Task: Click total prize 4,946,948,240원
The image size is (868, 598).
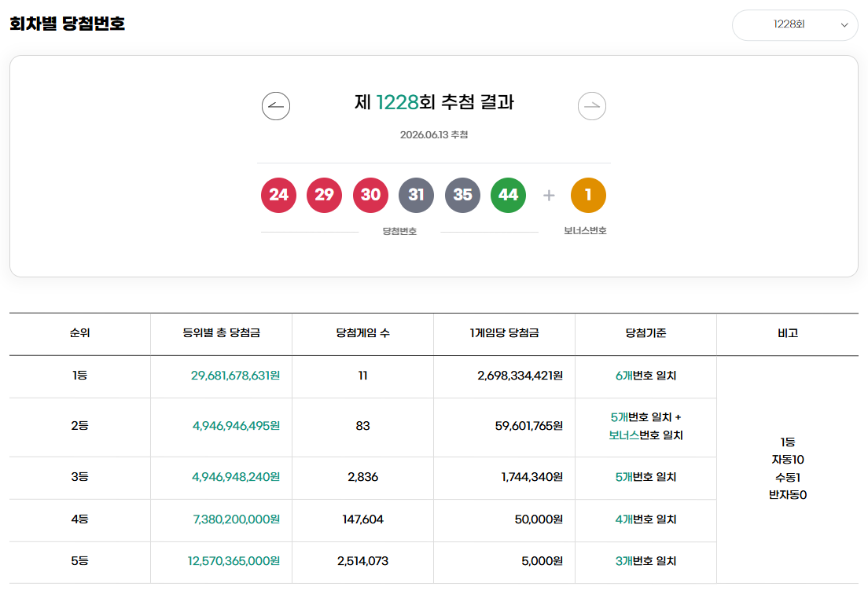Action: click(236, 477)
